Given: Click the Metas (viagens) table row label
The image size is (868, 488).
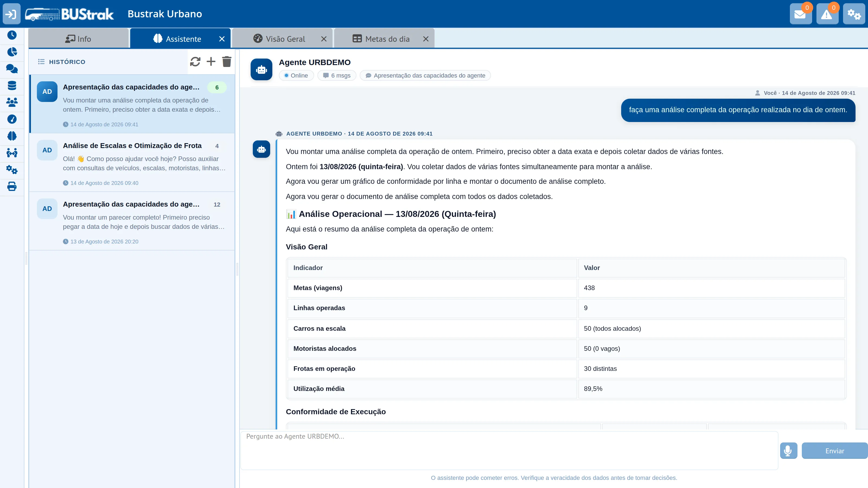Looking at the screenshot, I should [x=318, y=288].
